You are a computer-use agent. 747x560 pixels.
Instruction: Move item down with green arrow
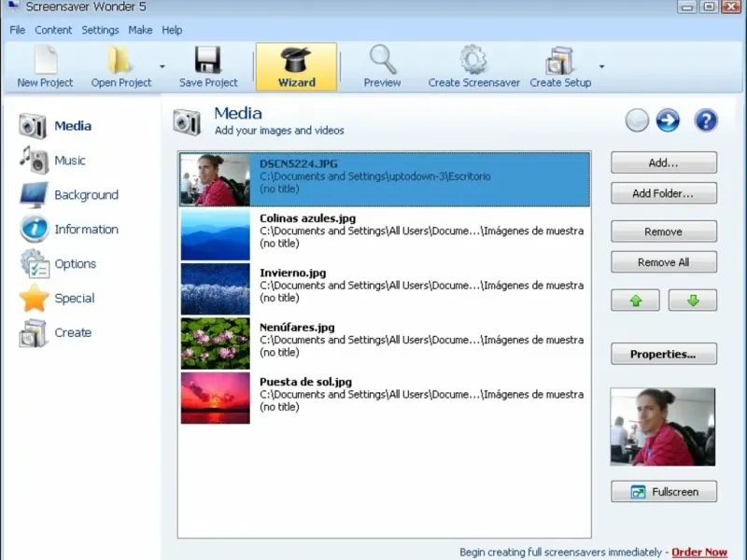click(693, 300)
